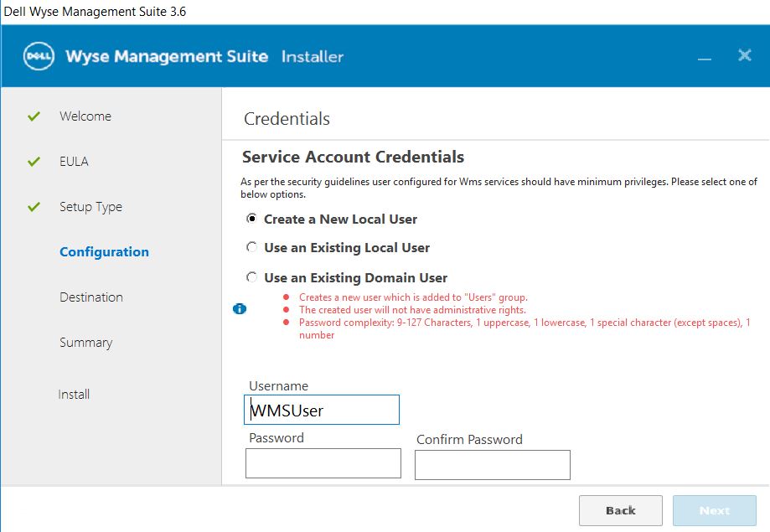
Task: Jump to the Summary step
Action: [x=85, y=343]
